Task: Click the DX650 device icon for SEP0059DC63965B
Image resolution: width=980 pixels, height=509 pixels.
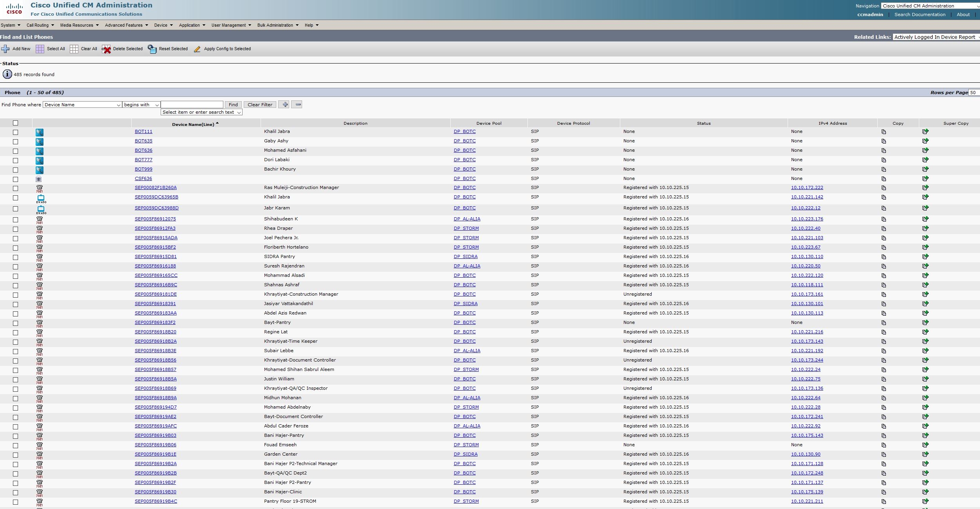Action: coord(41,198)
